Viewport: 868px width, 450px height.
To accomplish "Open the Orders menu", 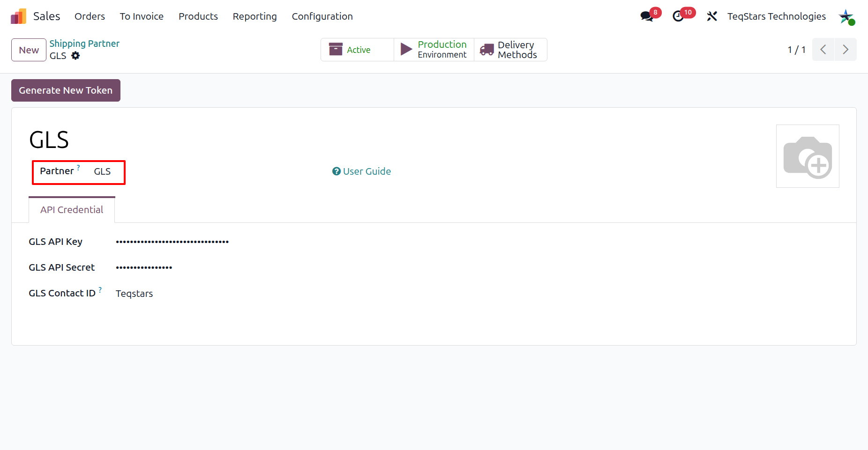I will (x=90, y=16).
